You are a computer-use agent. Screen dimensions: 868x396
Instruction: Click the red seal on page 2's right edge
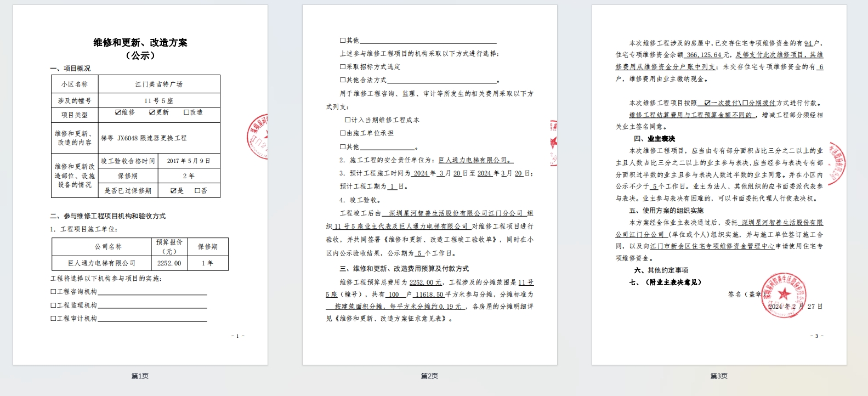(x=553, y=143)
